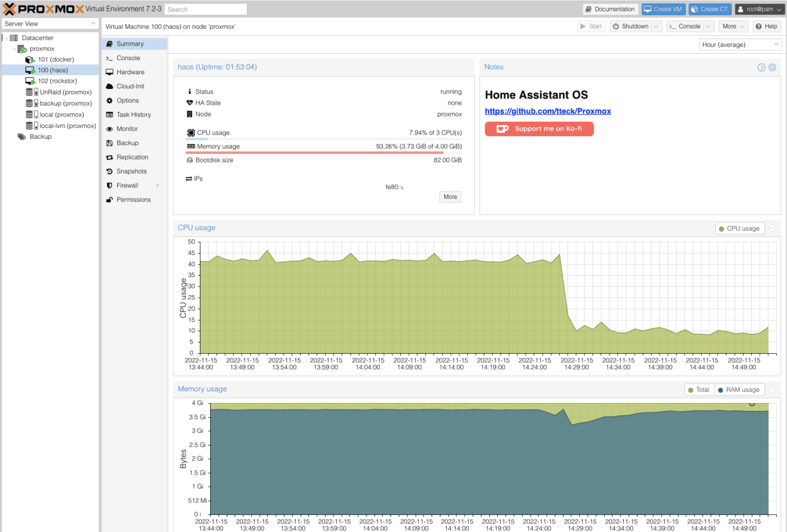The image size is (787, 532).
Task: Click the Notes collapse arrow icon
Action: (x=762, y=67)
